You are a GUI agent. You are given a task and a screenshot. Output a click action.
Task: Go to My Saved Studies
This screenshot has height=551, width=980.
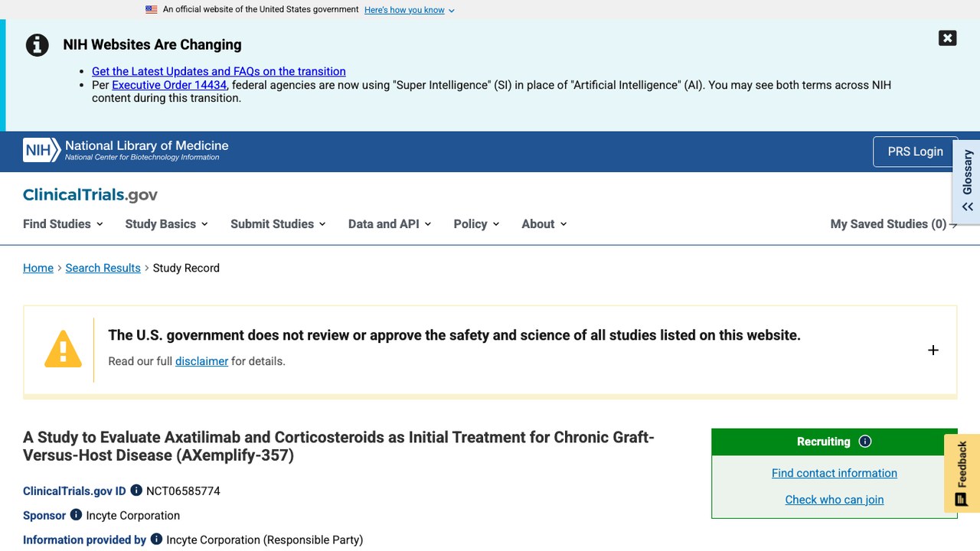893,224
